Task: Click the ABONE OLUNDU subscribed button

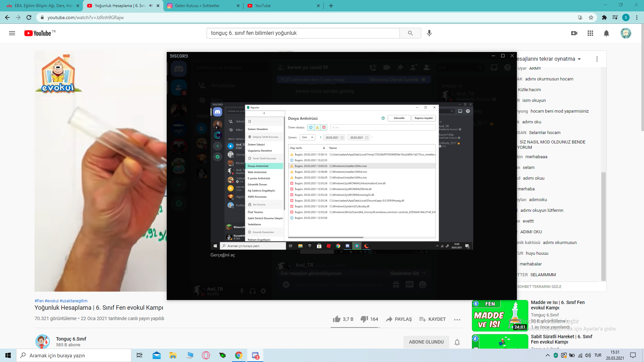Action: click(426, 342)
